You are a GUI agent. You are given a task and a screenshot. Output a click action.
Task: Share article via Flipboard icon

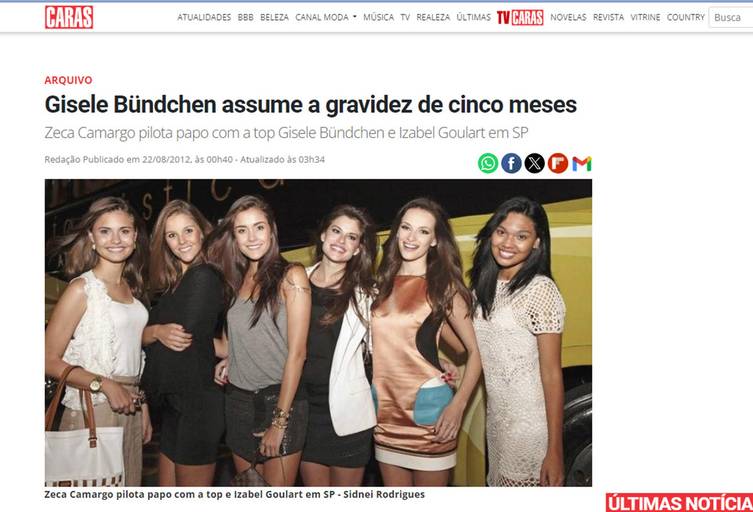tap(558, 163)
